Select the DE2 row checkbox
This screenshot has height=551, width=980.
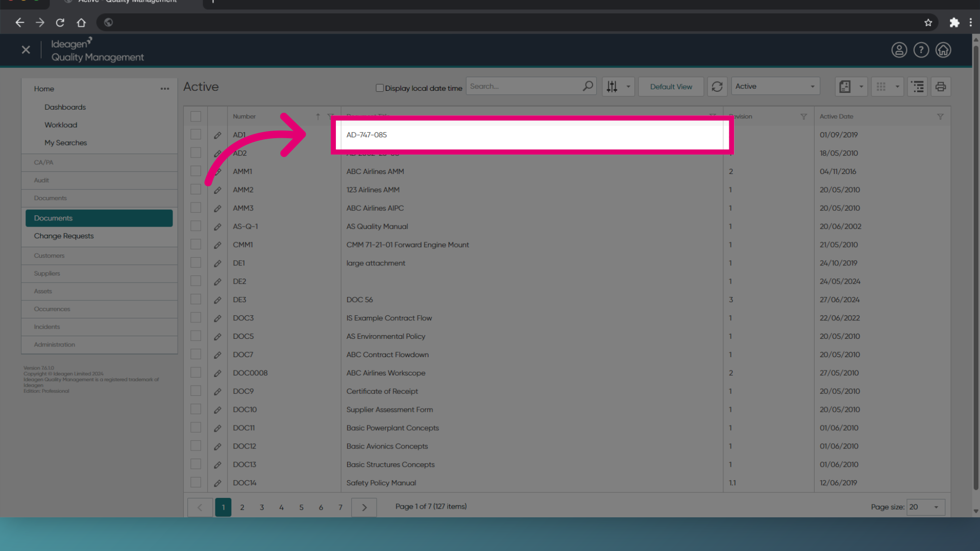pos(195,281)
